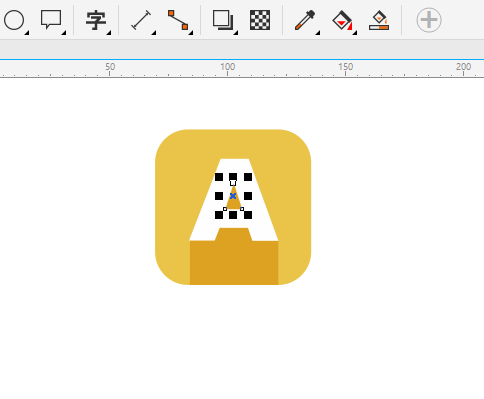Click the top-left selection handle
This screenshot has height=399, width=484.
(219, 177)
